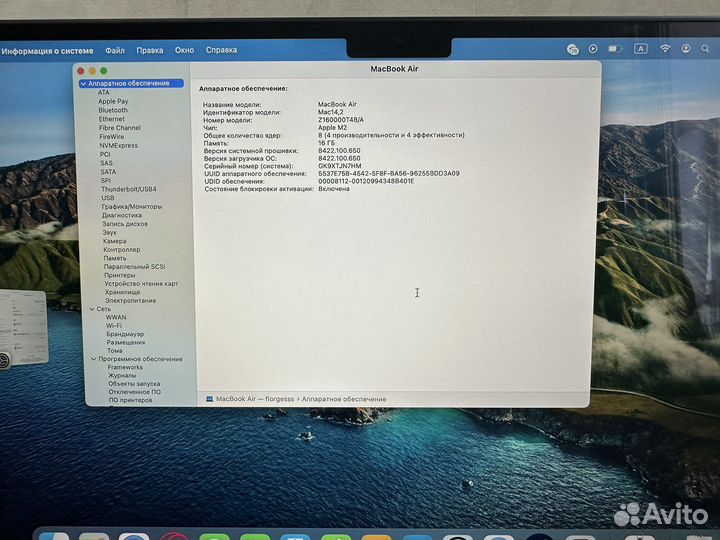Select Тома under Сеть
This screenshot has width=720, height=540.
[x=115, y=350]
